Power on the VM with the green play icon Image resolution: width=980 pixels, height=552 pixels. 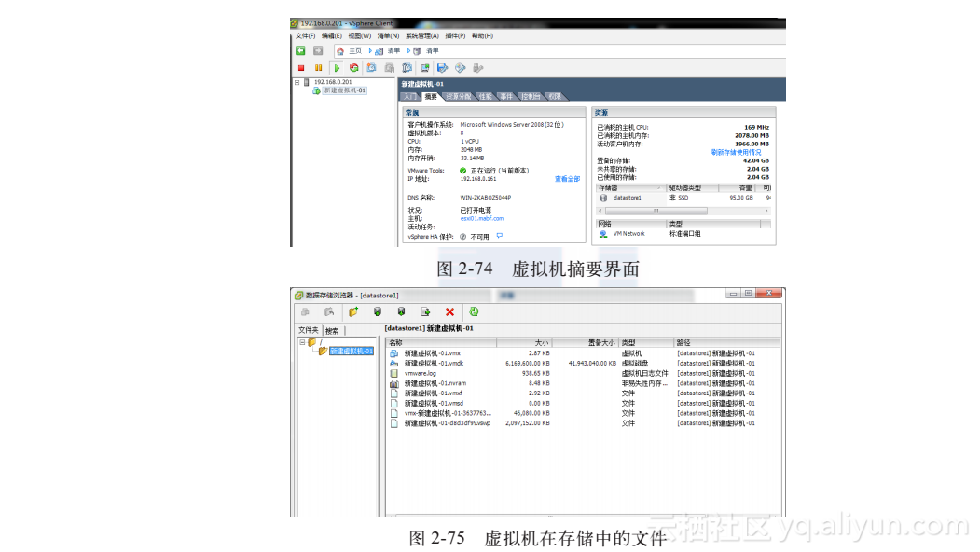pyautogui.click(x=336, y=67)
